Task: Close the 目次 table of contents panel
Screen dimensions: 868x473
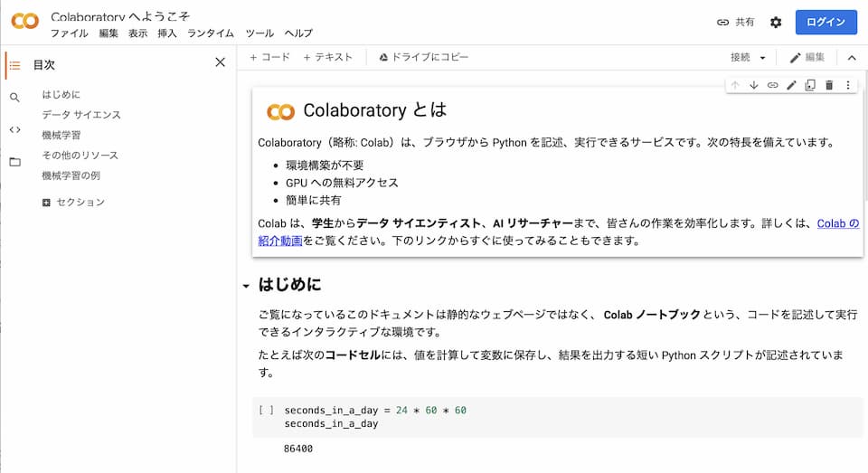Action: [220, 62]
